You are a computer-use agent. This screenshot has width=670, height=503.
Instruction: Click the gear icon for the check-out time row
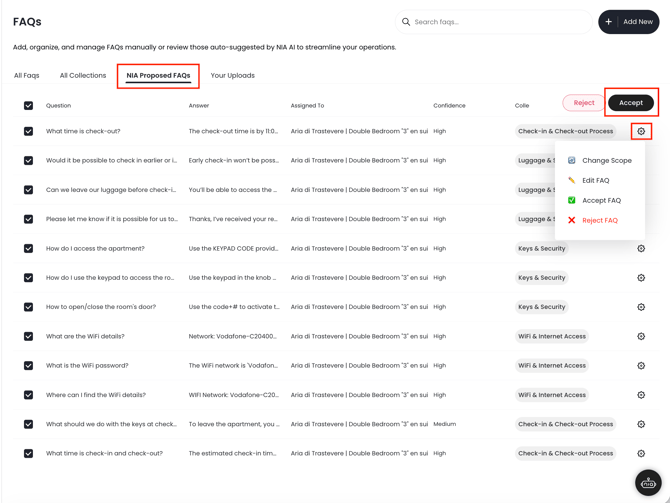click(641, 131)
